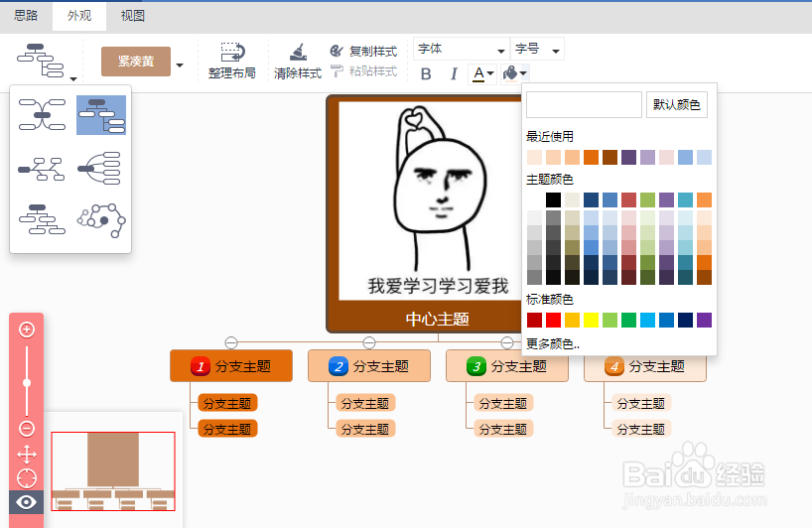Click 复制样式 copy style
812x528 pixels.
363,51
